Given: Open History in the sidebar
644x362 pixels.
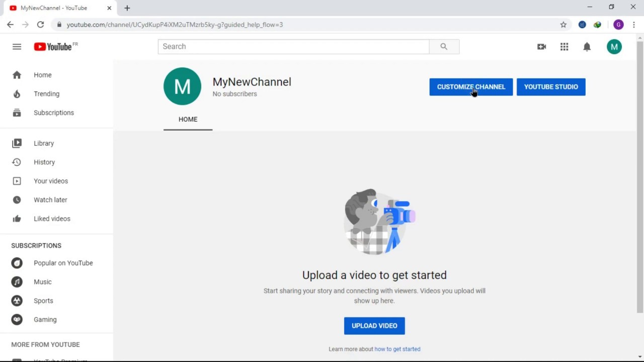Looking at the screenshot, I should (x=56, y=162).
